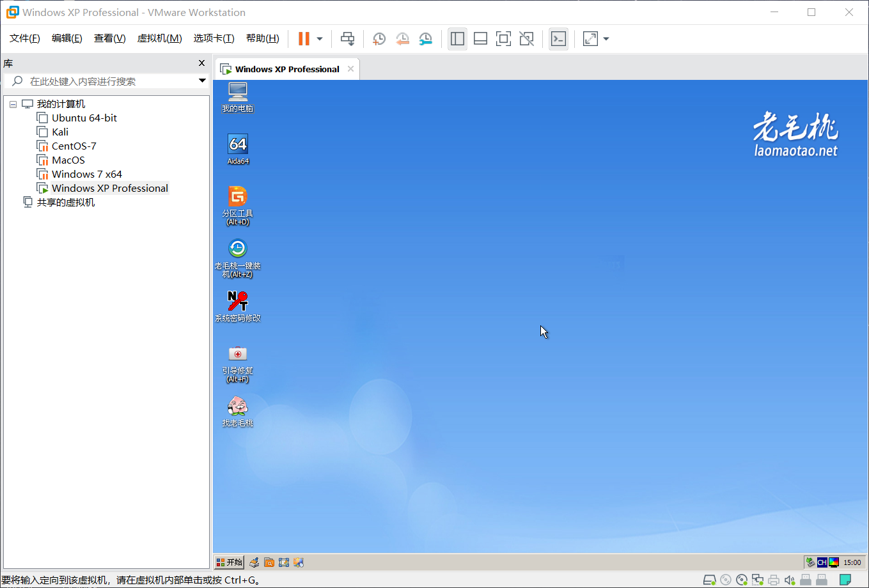Take a snapshot of the virtual machine
This screenshot has width=869, height=588.
[379, 38]
